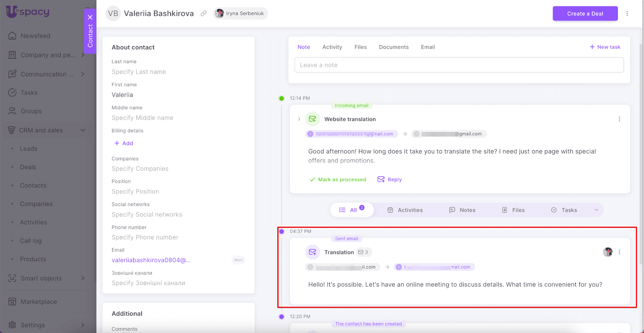644x333 pixels.
Task: Open Marketplace in the sidebar
Action: (x=39, y=302)
